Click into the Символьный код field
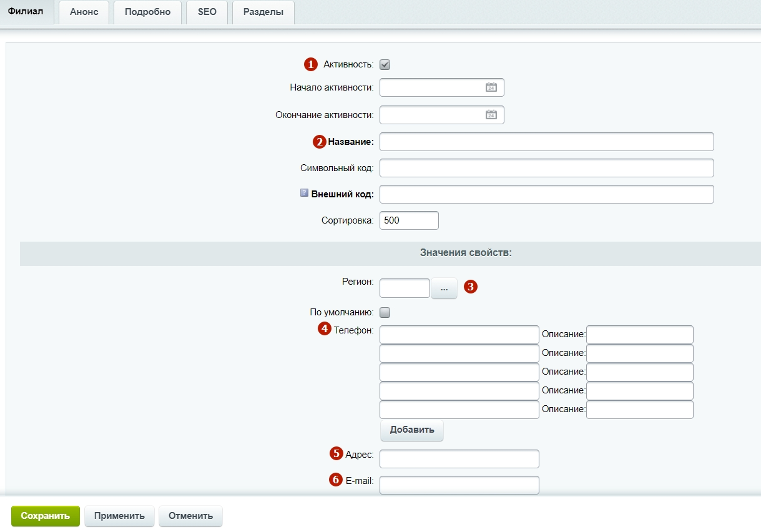 coord(546,168)
